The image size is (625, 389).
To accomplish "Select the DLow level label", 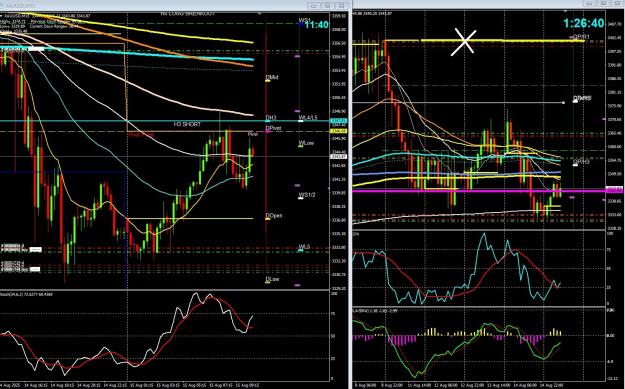I will tap(272, 279).
